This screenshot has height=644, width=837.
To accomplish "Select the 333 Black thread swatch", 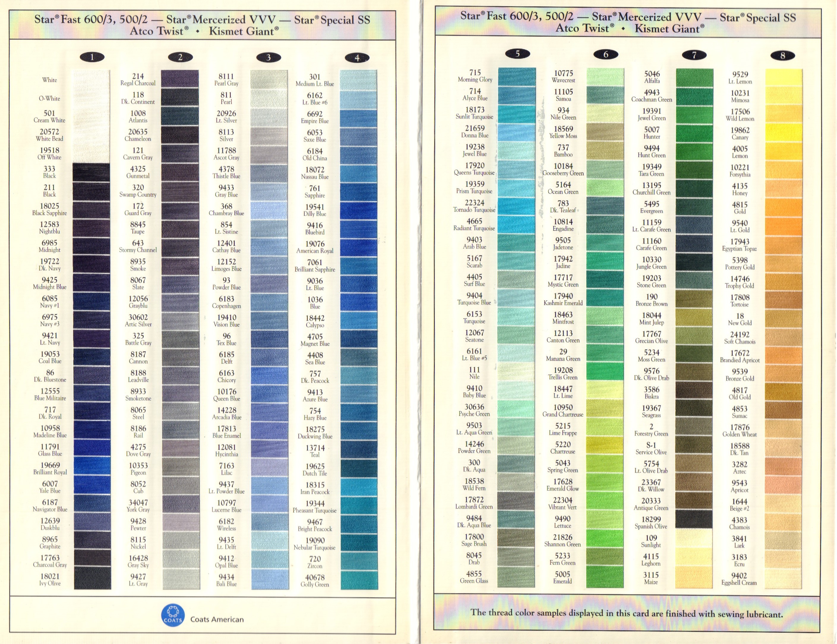I will 91,172.
